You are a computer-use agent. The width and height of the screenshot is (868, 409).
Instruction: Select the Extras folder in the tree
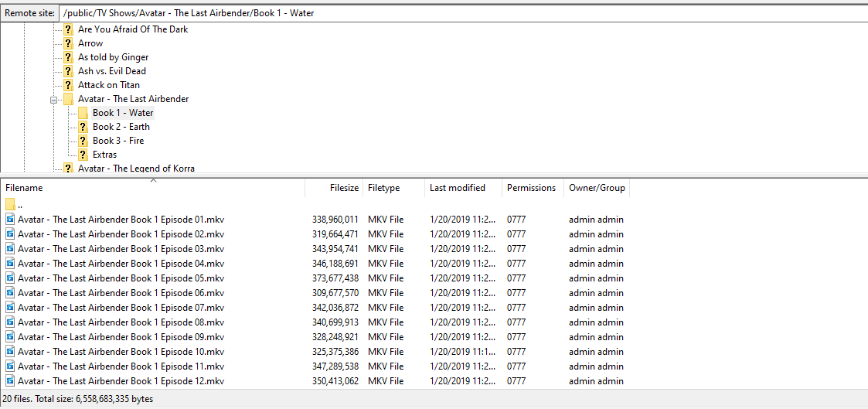104,155
